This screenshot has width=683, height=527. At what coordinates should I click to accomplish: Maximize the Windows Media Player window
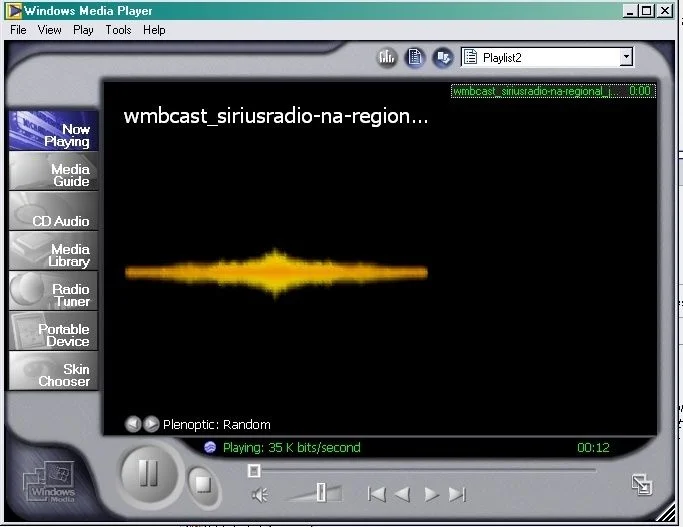pos(646,10)
